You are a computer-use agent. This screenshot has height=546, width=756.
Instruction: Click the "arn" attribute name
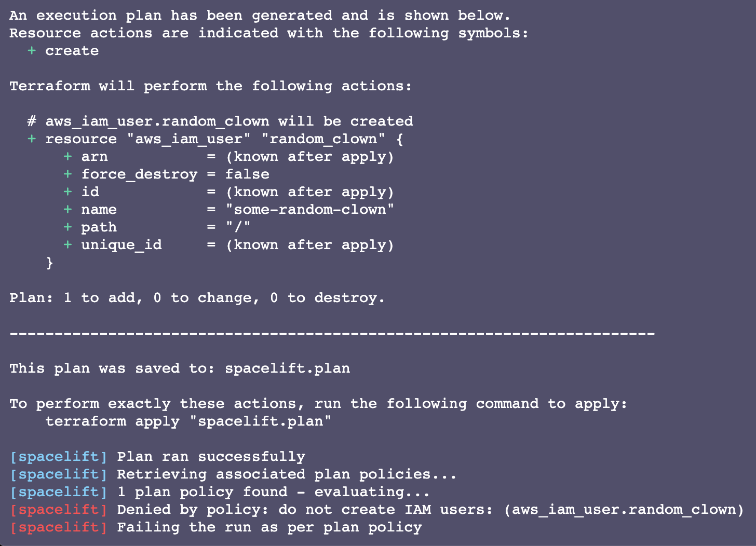pyautogui.click(x=95, y=157)
